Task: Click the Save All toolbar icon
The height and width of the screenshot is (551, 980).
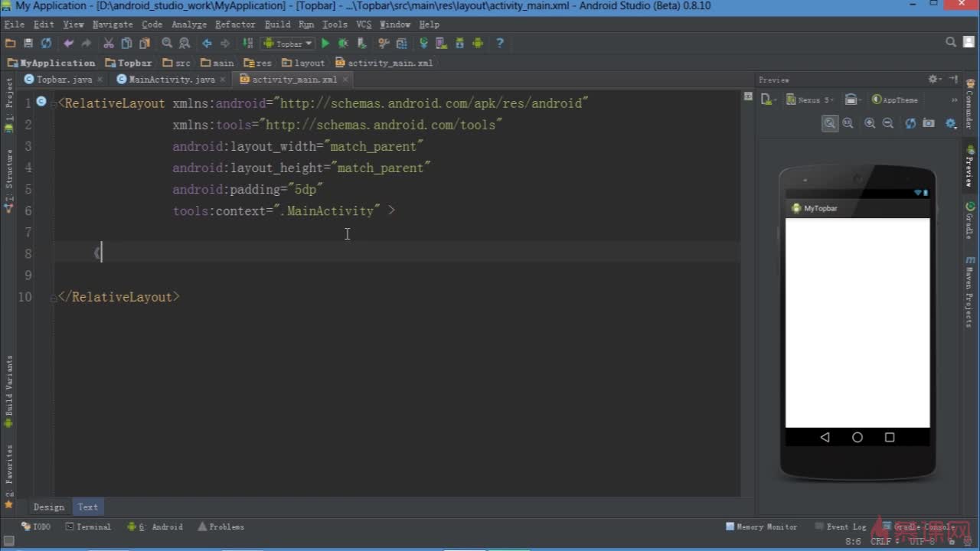Action: click(x=28, y=43)
